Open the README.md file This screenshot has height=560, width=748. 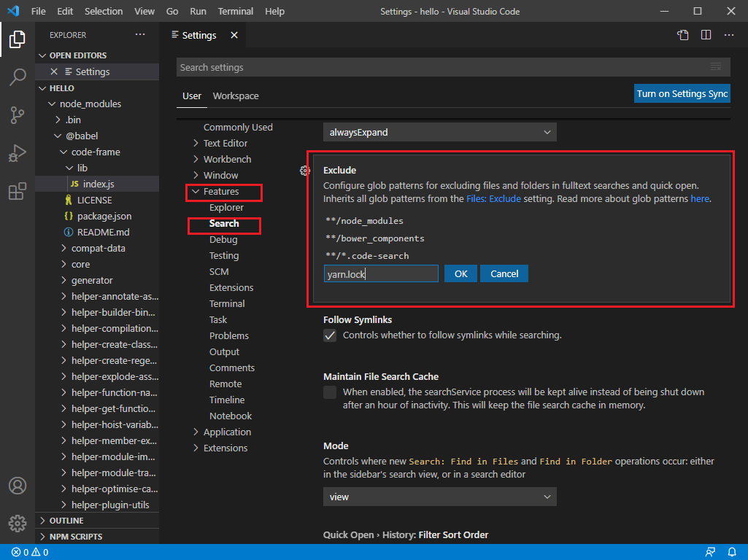coord(103,232)
